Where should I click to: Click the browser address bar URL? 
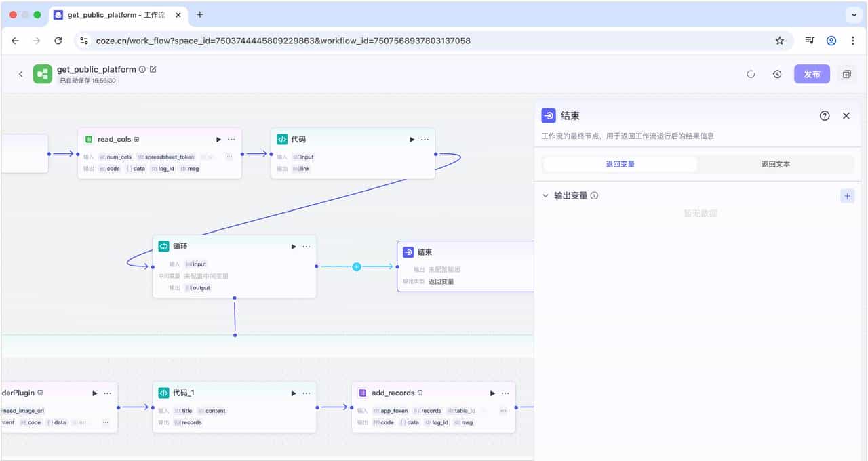pyautogui.click(x=283, y=41)
